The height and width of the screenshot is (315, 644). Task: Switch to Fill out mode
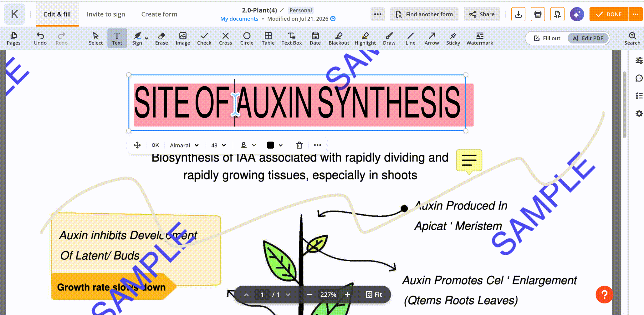point(547,38)
